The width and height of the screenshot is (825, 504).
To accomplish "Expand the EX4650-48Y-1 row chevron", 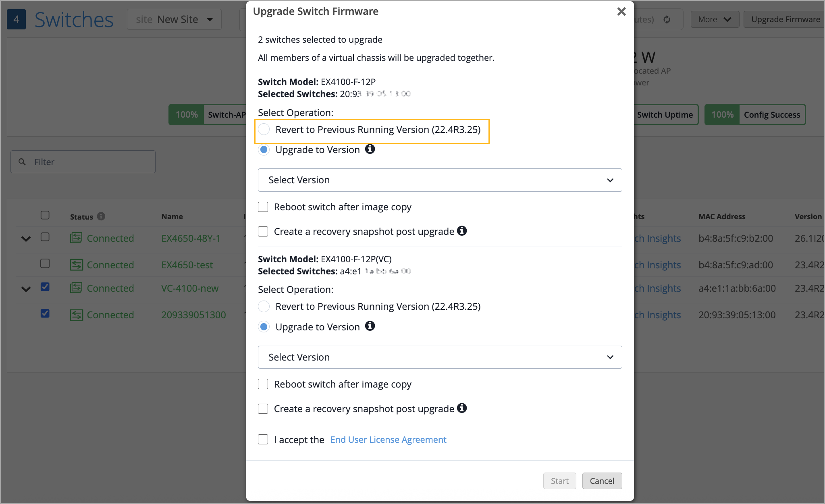I will (x=26, y=239).
